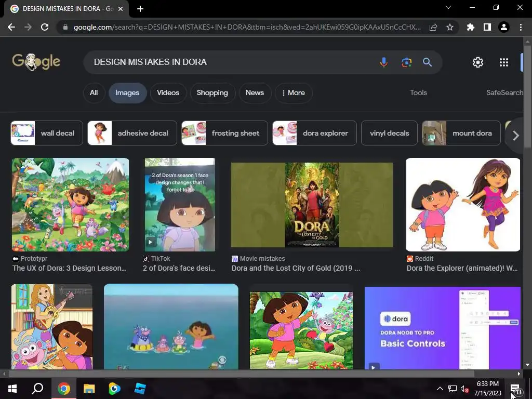Viewport: 532px width, 399px height.
Task: Open Chrome profile avatar
Action: point(504,27)
